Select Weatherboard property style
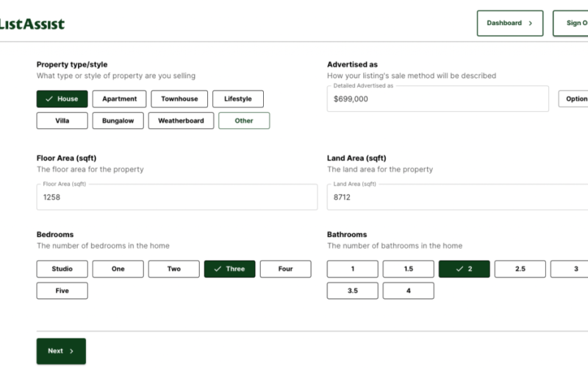 (181, 121)
